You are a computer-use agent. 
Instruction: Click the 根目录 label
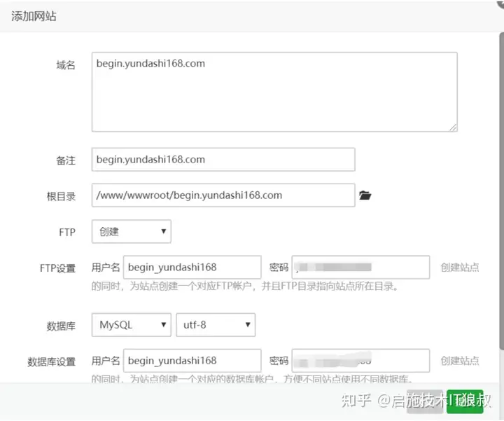click(61, 196)
